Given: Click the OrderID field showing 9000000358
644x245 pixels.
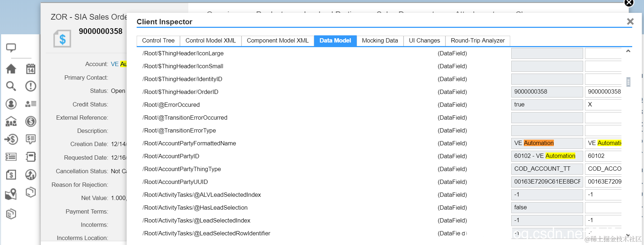Looking at the screenshot, I should click(x=547, y=92).
